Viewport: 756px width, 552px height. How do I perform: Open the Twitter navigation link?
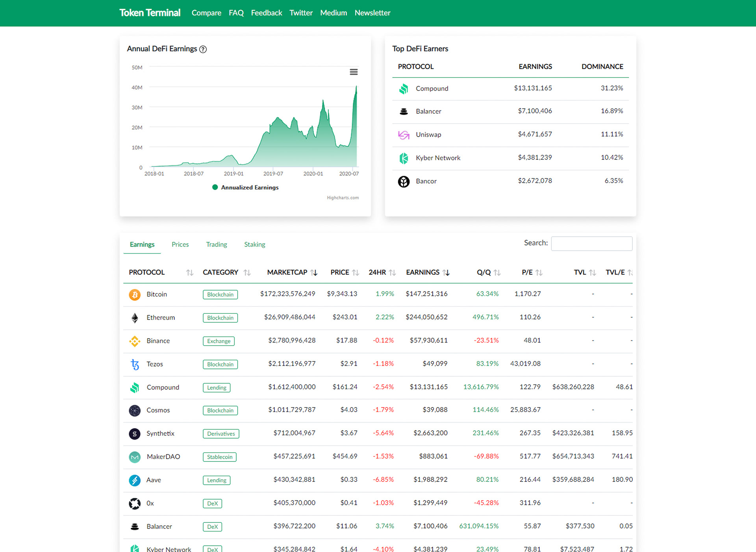click(x=301, y=13)
